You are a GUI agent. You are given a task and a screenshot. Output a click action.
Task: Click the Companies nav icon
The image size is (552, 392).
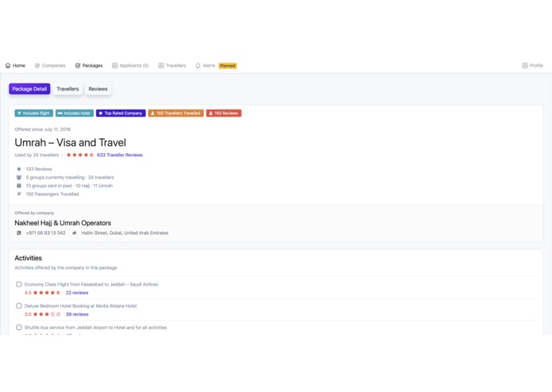click(37, 66)
